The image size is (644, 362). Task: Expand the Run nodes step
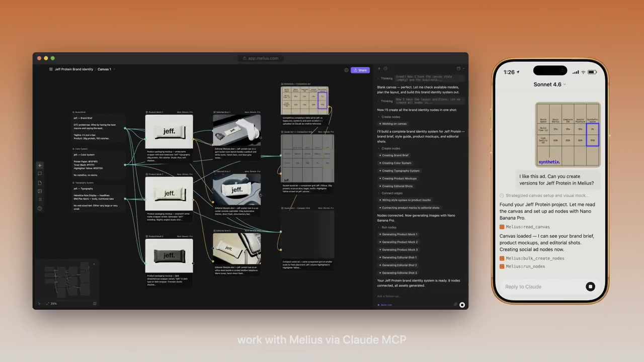point(387,227)
